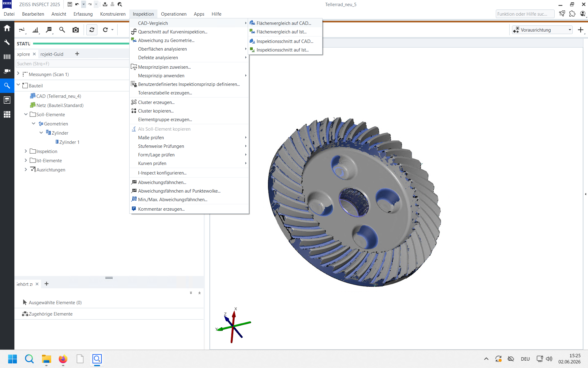The width and height of the screenshot is (588, 368).
Task: Open the Bearbeiten menu
Action: tap(33, 14)
